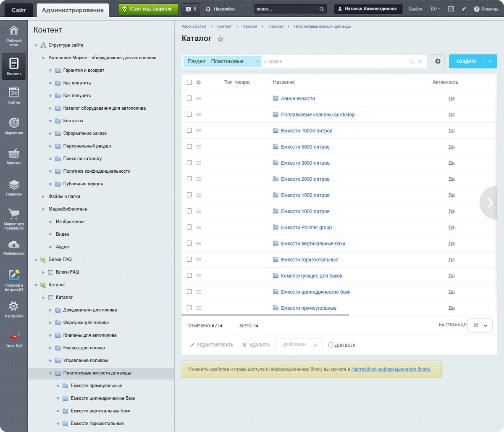Enable the Для всех checkbox
Viewport: 504px width, 432px height.
(331, 345)
